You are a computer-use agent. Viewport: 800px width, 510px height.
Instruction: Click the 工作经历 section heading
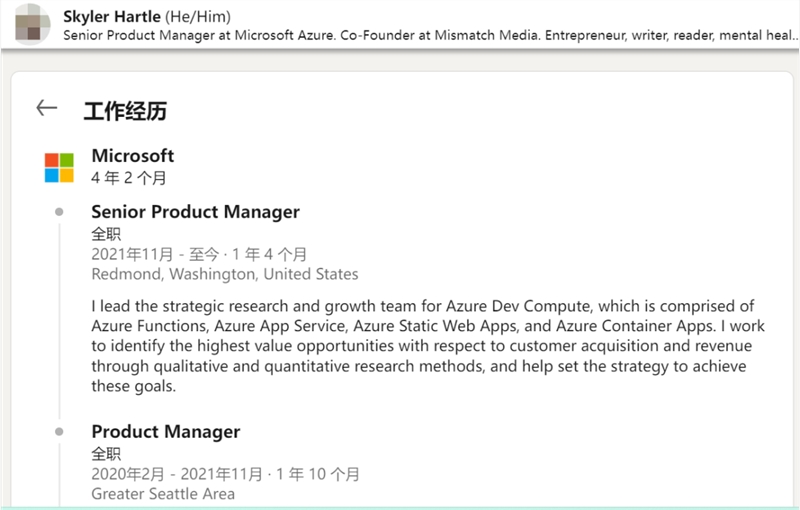[125, 110]
